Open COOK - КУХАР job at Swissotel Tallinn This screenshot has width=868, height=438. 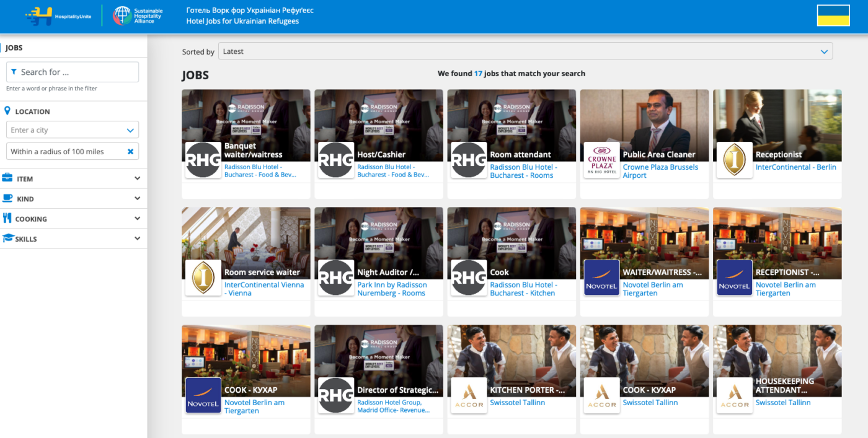click(649, 390)
